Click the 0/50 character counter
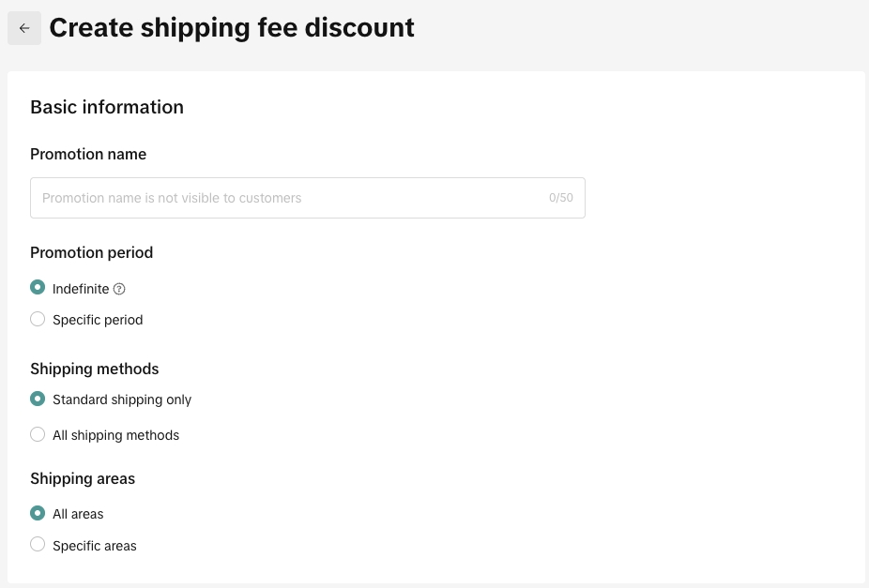869x588 pixels. click(561, 198)
